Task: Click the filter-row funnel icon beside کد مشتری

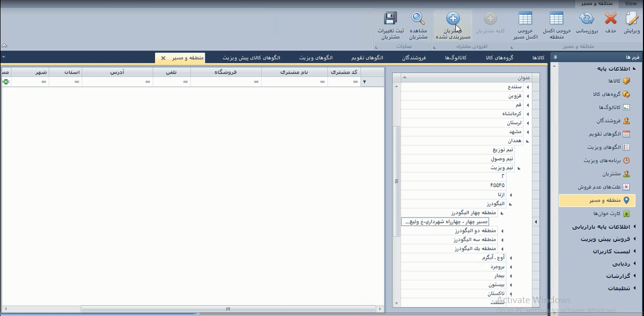Action: click(365, 82)
